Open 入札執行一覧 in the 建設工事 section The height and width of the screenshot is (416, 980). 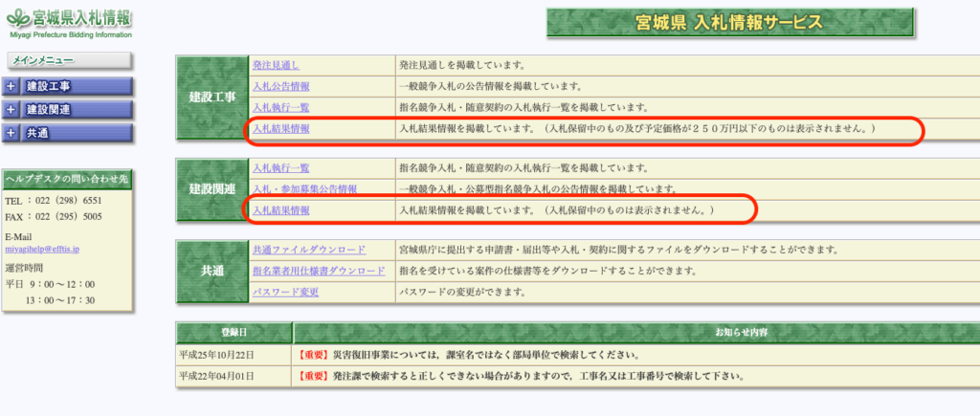click(280, 107)
